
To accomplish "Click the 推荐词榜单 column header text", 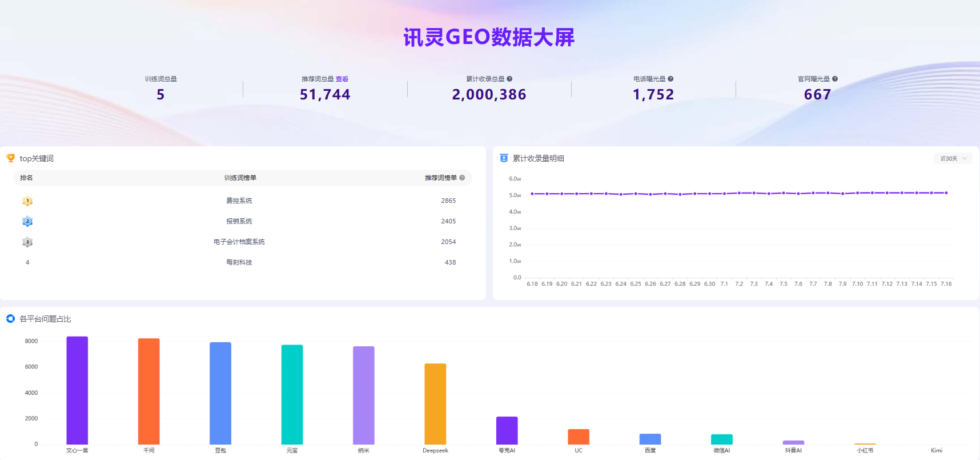I will click(440, 178).
